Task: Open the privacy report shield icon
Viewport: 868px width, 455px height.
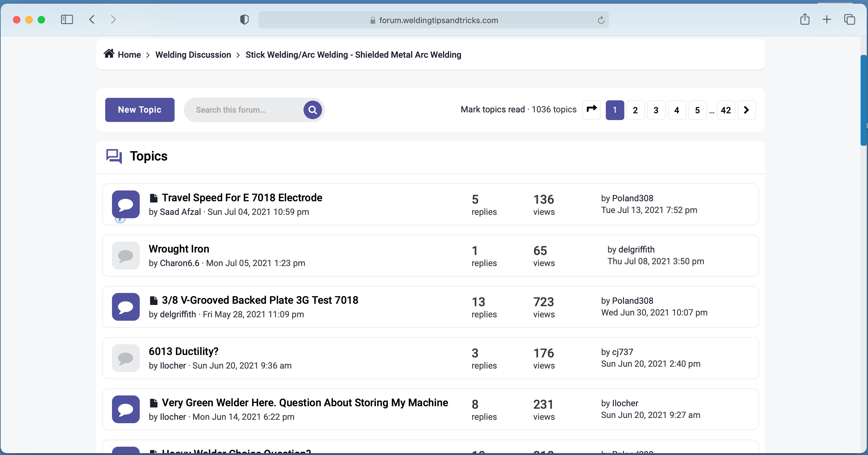Action: [244, 20]
